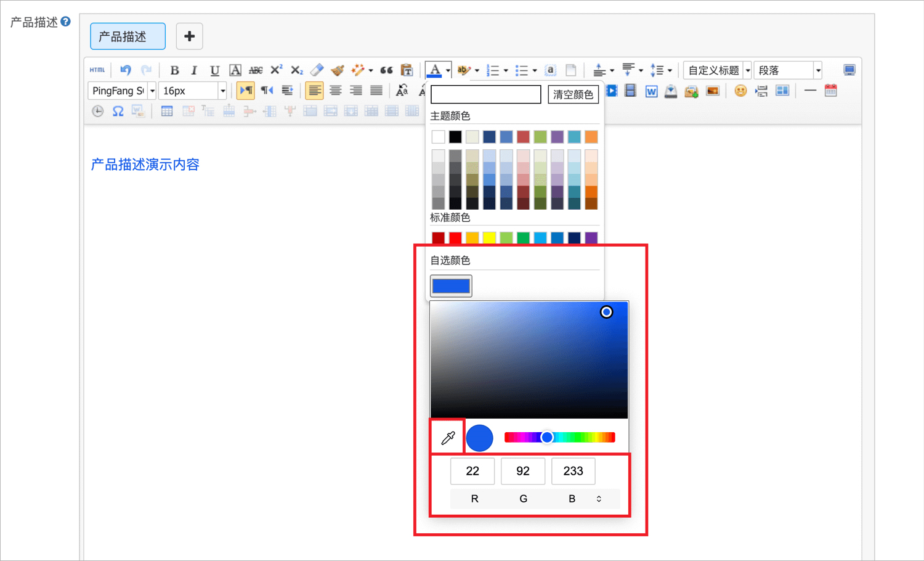Open the 段落 paragraph format dropdown

(x=788, y=70)
